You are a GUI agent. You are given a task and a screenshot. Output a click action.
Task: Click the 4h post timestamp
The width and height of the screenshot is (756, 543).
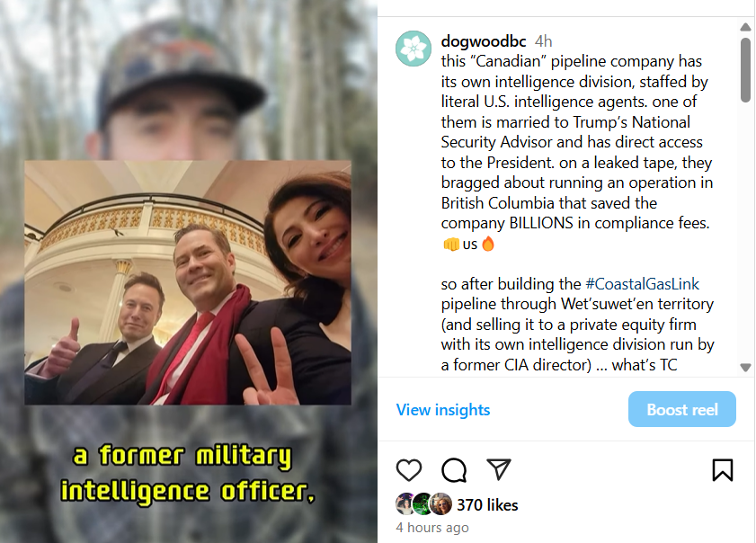click(x=543, y=41)
